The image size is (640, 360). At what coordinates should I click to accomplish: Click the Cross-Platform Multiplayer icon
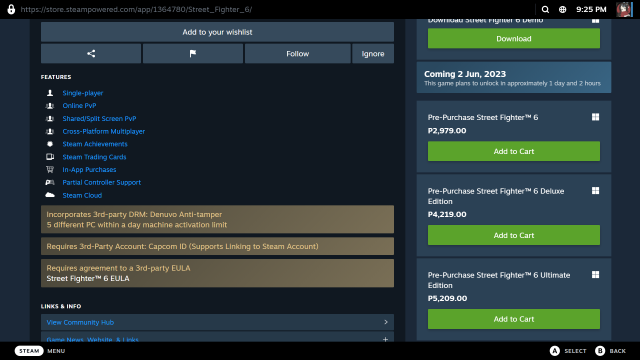(50, 131)
